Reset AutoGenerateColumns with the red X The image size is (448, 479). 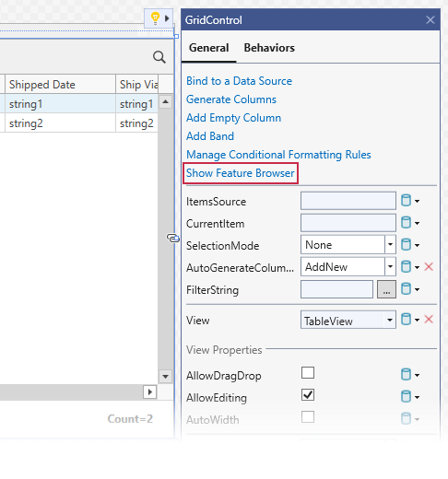coord(429,267)
